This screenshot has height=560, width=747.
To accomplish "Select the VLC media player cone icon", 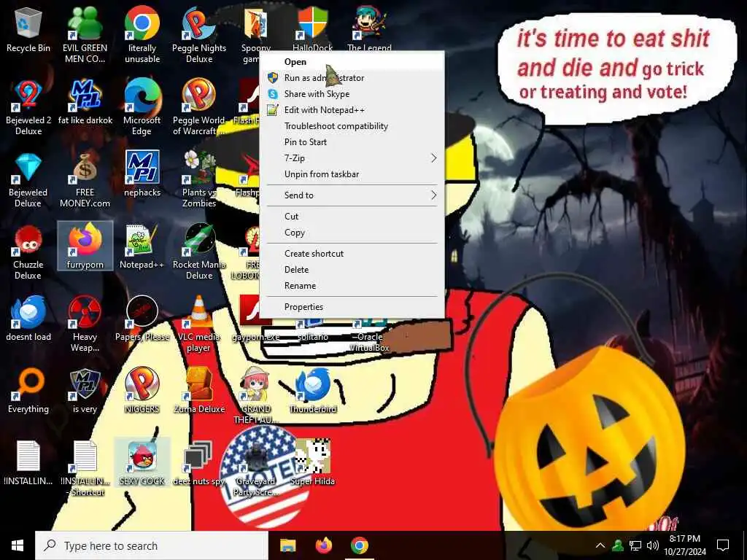I will (199, 324).
